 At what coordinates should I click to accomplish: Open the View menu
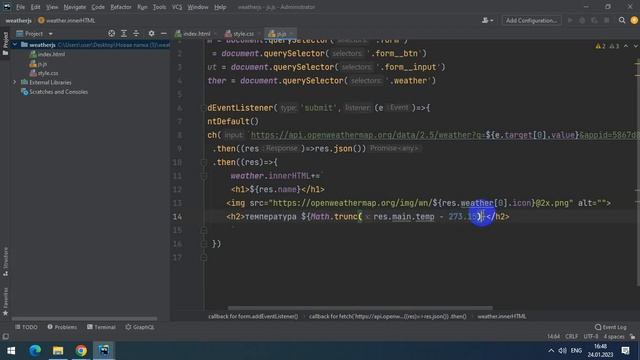(x=52, y=7)
